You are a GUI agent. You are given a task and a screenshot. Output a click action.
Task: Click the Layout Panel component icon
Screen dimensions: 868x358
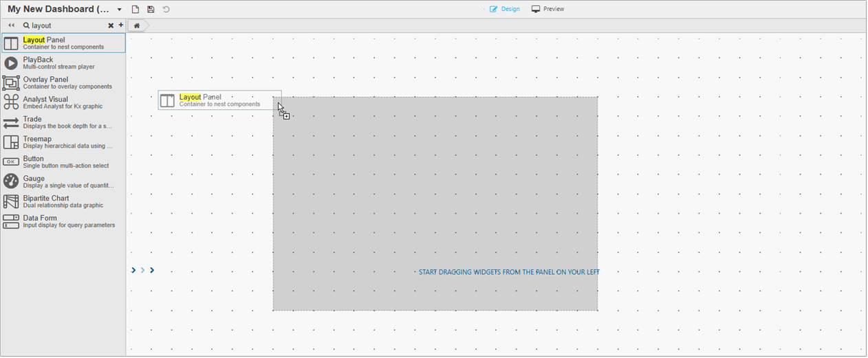pos(11,43)
